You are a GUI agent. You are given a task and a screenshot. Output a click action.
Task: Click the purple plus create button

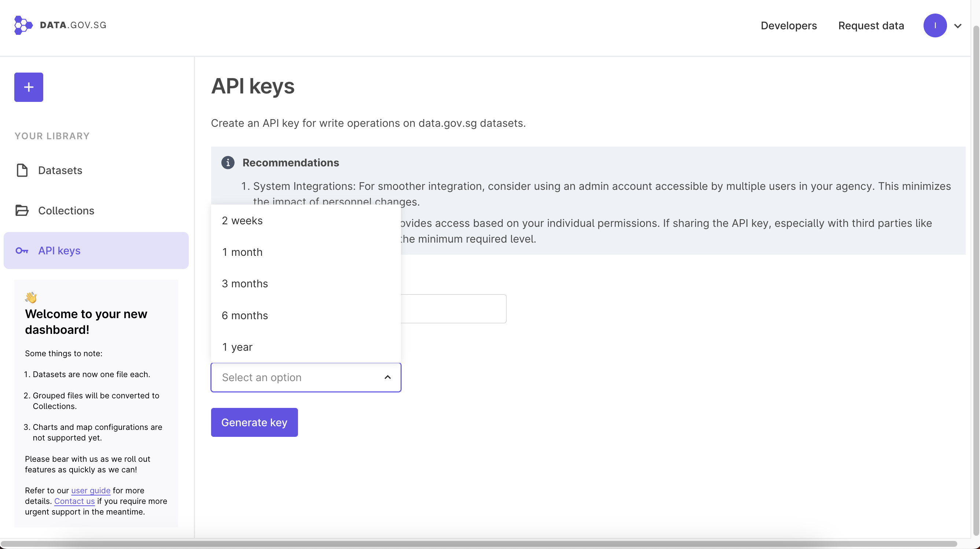[29, 87]
